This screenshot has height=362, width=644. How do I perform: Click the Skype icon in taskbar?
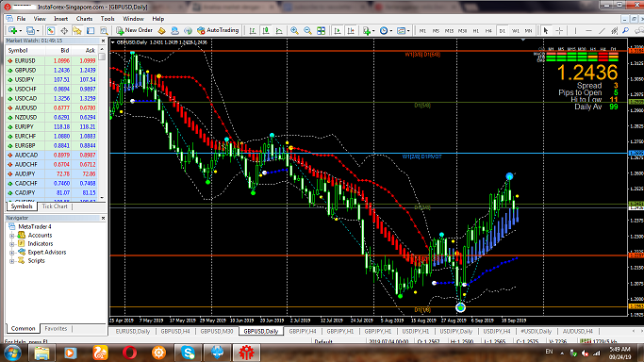(188, 353)
